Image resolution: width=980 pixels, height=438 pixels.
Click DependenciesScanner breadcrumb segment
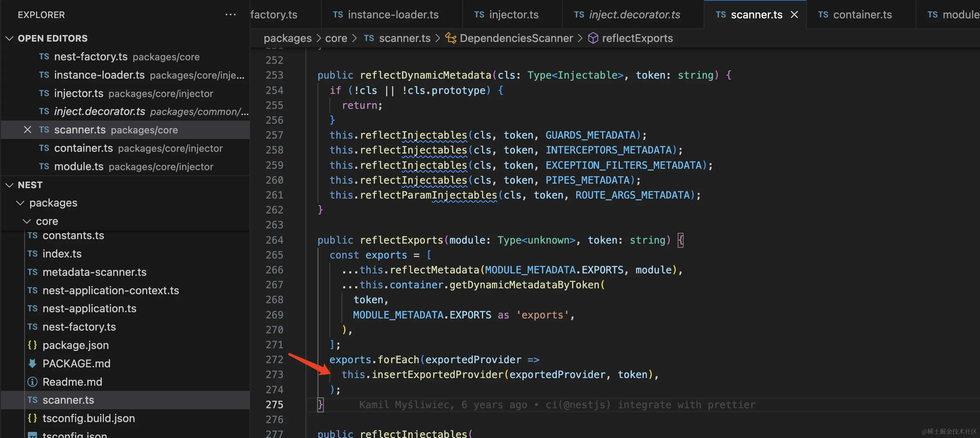click(x=516, y=38)
